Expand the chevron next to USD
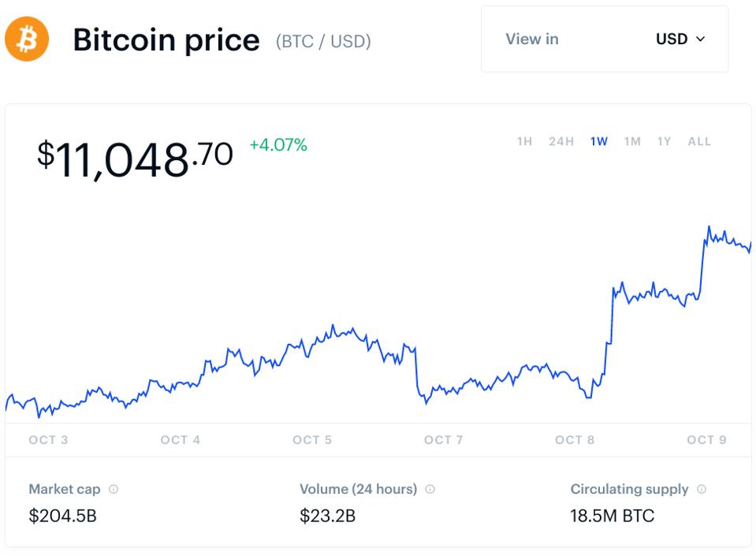The image size is (756, 556). [x=701, y=39]
